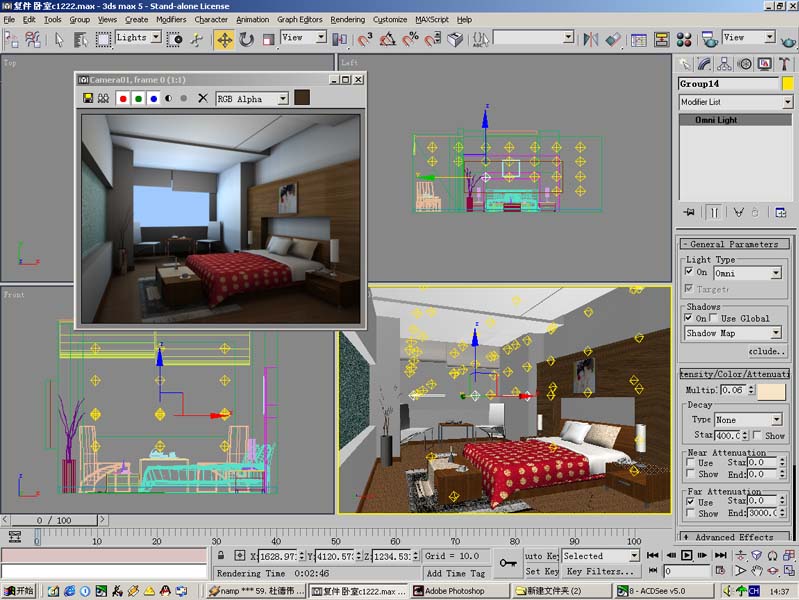Collapse the General Parameters rollout

pos(734,244)
